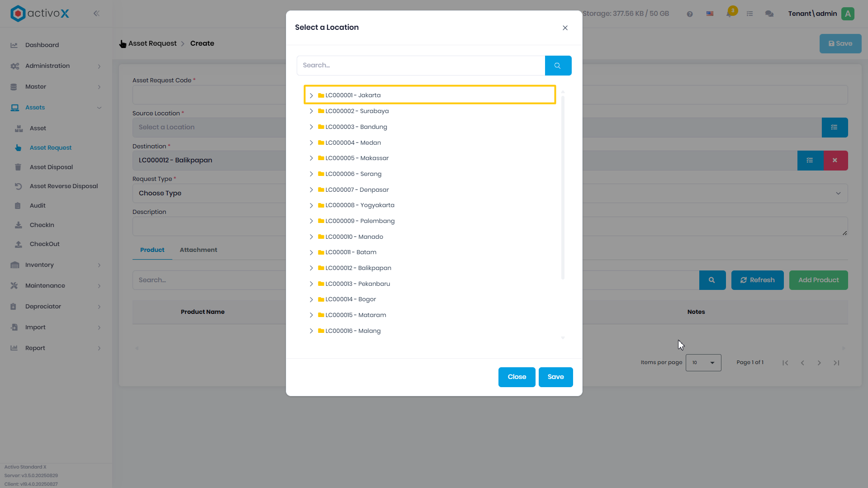Close the Select a Location dialog
The image size is (868, 488).
click(x=565, y=28)
